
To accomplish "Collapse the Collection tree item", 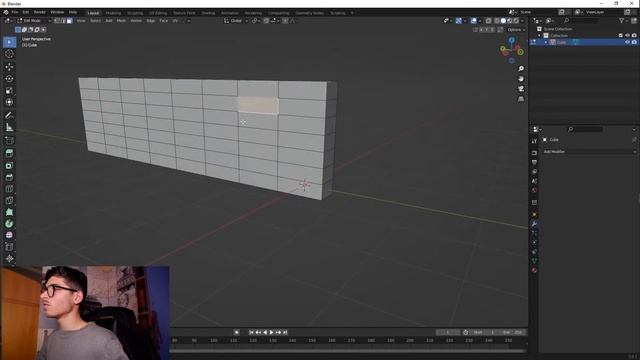I will (x=540, y=36).
